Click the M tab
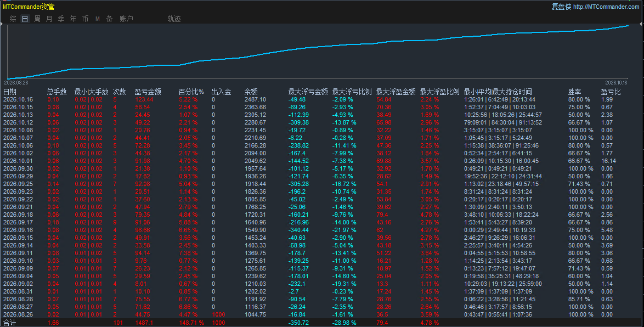Image resolution: width=644 pixels, height=327 pixels. 97,19
